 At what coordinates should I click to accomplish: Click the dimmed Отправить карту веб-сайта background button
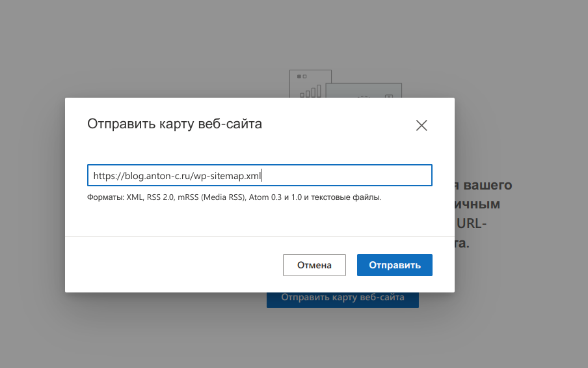pos(343,298)
